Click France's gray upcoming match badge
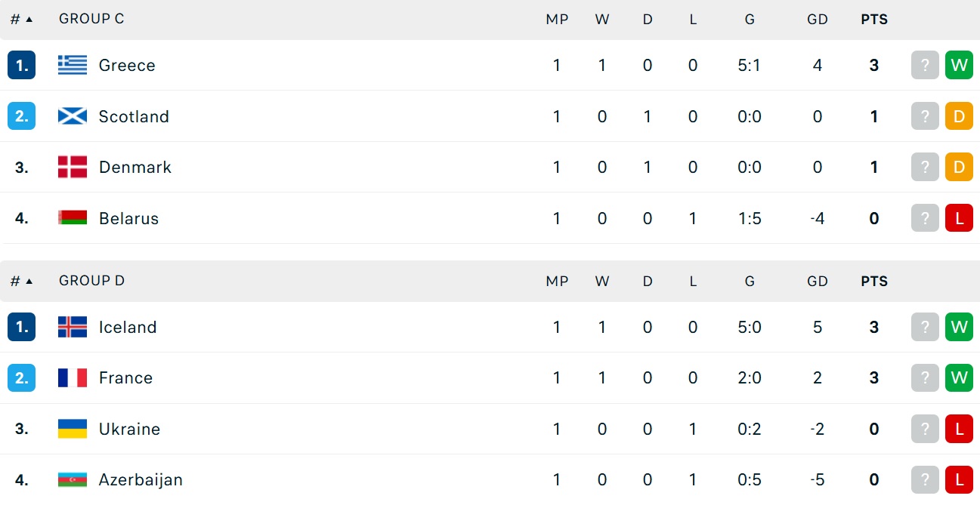This screenshot has height=505, width=980. 925,377
